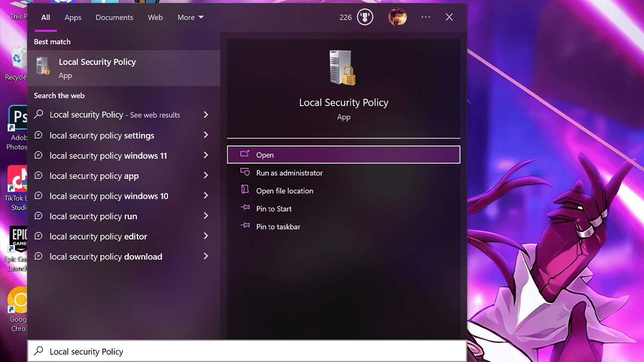Select Local Security Policy best match
The height and width of the screenshot is (362, 644).
click(124, 68)
